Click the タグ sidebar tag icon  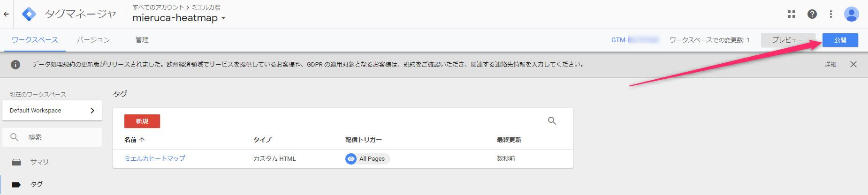tap(16, 185)
